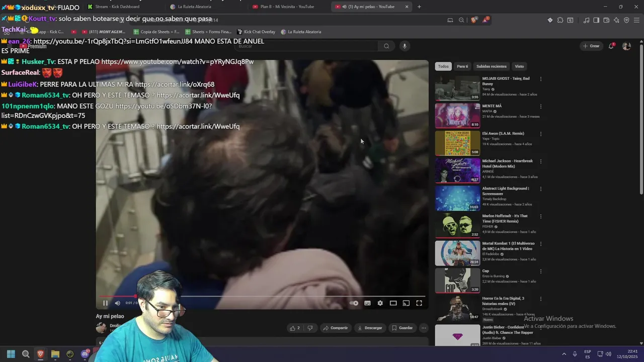The height and width of the screenshot is (362, 644).
Task: Select the Para ti filter chip
Action: click(462, 66)
